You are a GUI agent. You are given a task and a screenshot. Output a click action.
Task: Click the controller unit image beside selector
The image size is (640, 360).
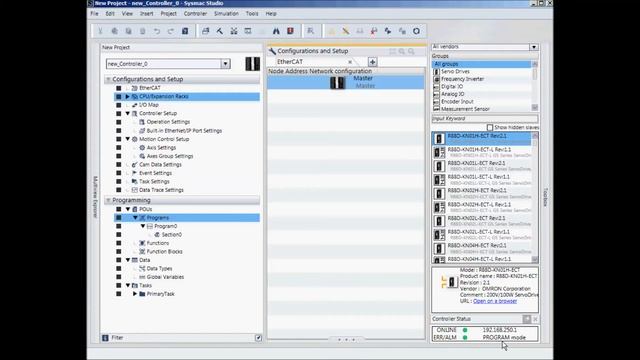tap(252, 64)
